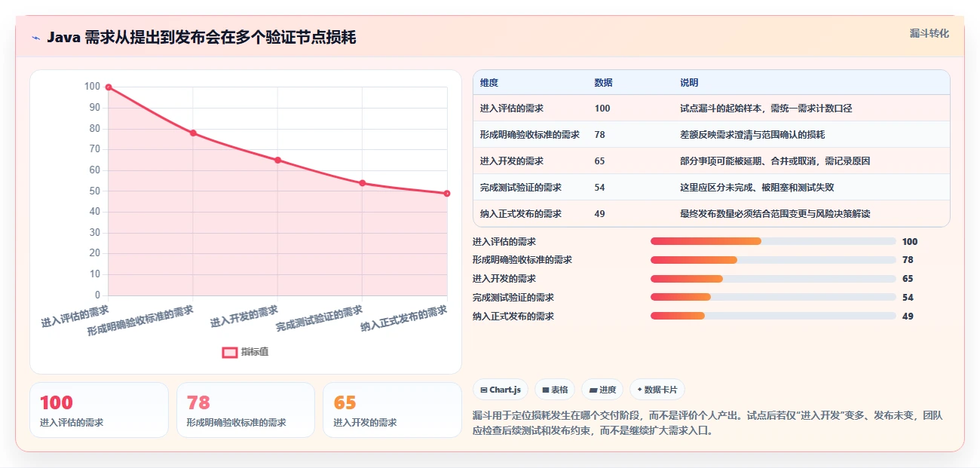Click the progress label 进入开发的需求
980x468 pixels.
tap(504, 279)
